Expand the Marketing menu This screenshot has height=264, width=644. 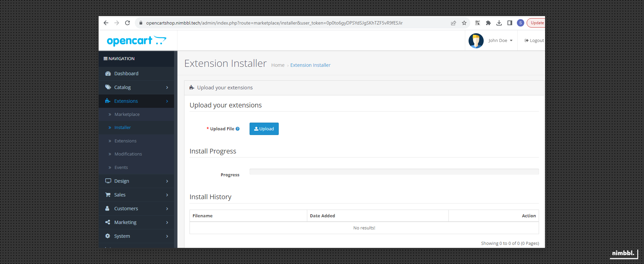[x=136, y=222]
